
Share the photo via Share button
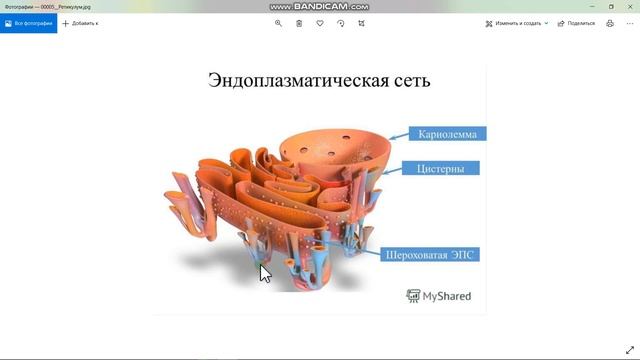(x=576, y=23)
